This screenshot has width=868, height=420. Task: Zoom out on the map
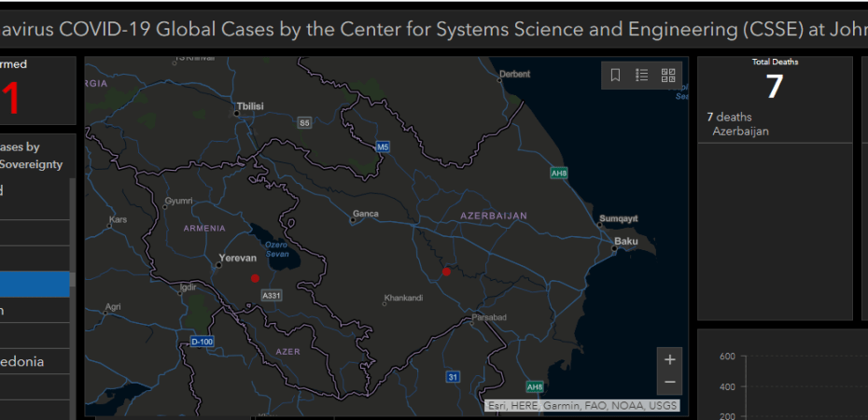click(x=669, y=383)
